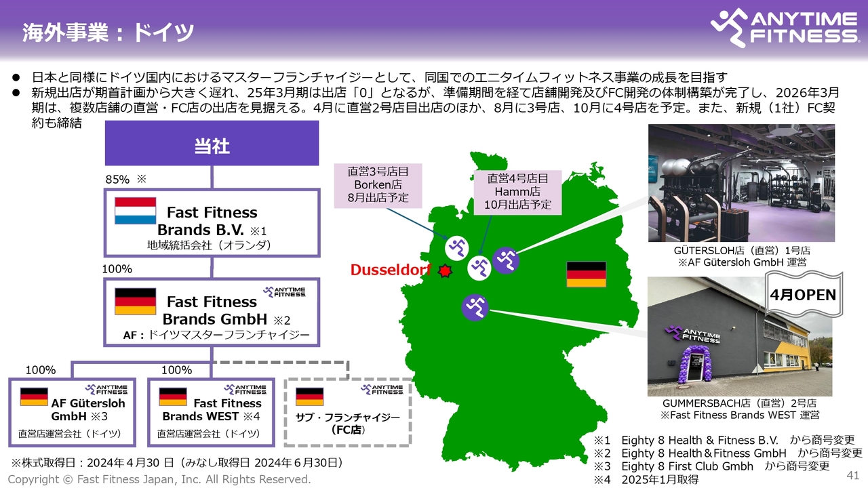Click the ※AF Gütersloh GmbH 運営 caption
Image resolution: width=868 pixels, height=488 pixels.
click(741, 262)
